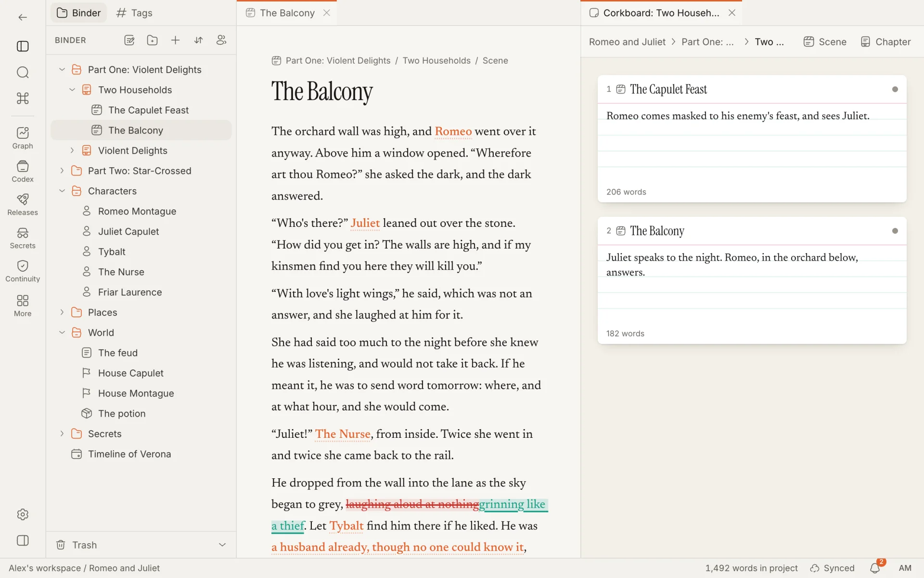Click the Synced status indicator
The height and width of the screenshot is (578, 924).
click(832, 568)
